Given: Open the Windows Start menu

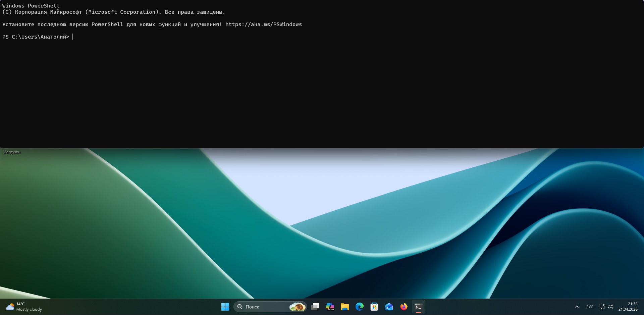Looking at the screenshot, I should 225,307.
